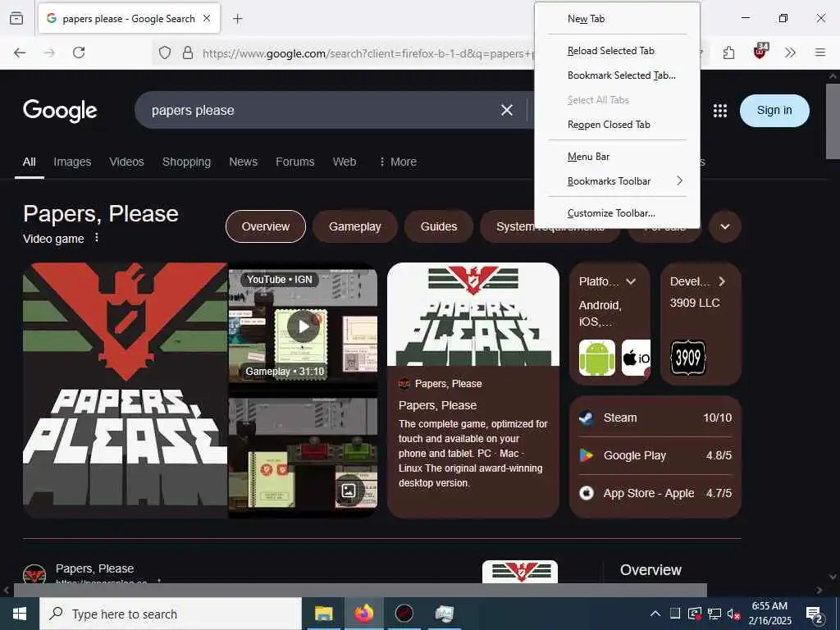Open taskbar clock and date
Viewport: 840px width, 630px height.
[769, 614]
